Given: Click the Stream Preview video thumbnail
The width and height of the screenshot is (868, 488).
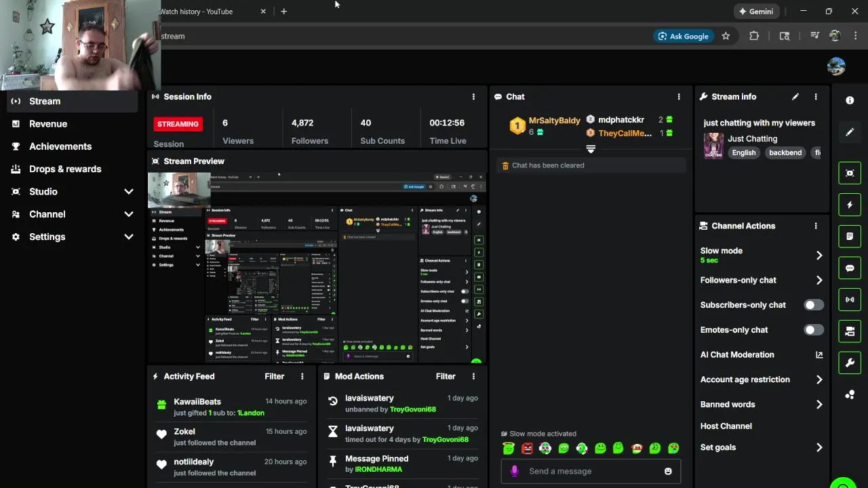Looking at the screenshot, I should pyautogui.click(x=317, y=268).
